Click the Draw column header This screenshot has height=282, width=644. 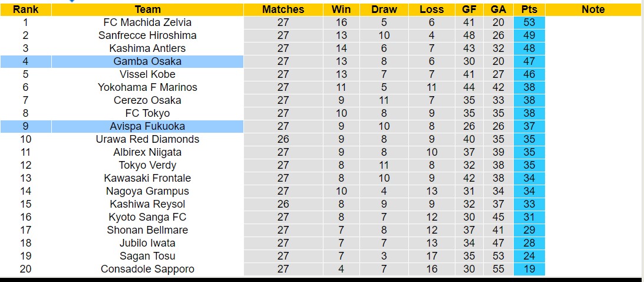click(384, 9)
